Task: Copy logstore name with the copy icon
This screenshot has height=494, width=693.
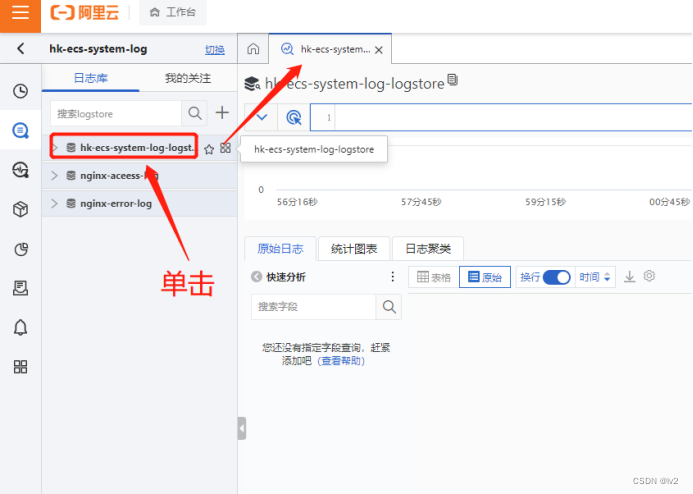Action: 452,80
